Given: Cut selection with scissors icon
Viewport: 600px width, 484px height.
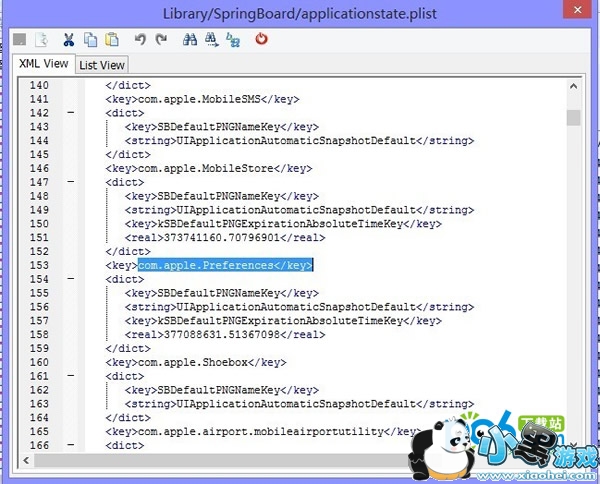Looking at the screenshot, I should pos(69,40).
